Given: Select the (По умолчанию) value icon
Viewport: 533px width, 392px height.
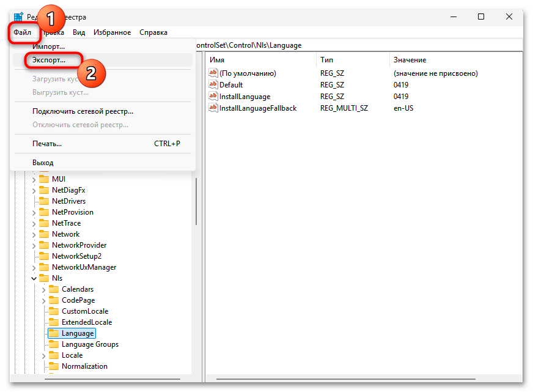Looking at the screenshot, I should [213, 73].
